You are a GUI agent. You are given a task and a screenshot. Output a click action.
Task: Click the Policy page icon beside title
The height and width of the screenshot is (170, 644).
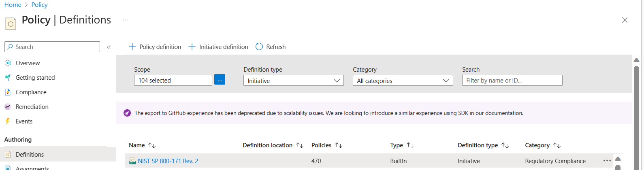11,24
